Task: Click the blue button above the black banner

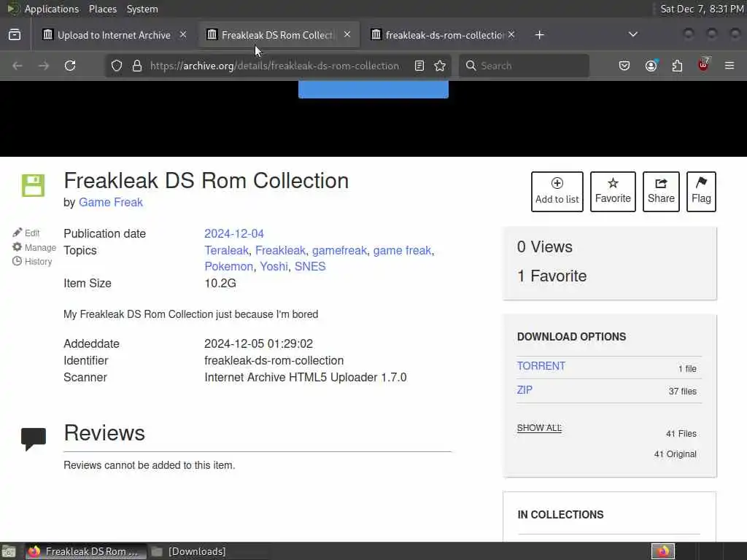Action: [x=373, y=89]
